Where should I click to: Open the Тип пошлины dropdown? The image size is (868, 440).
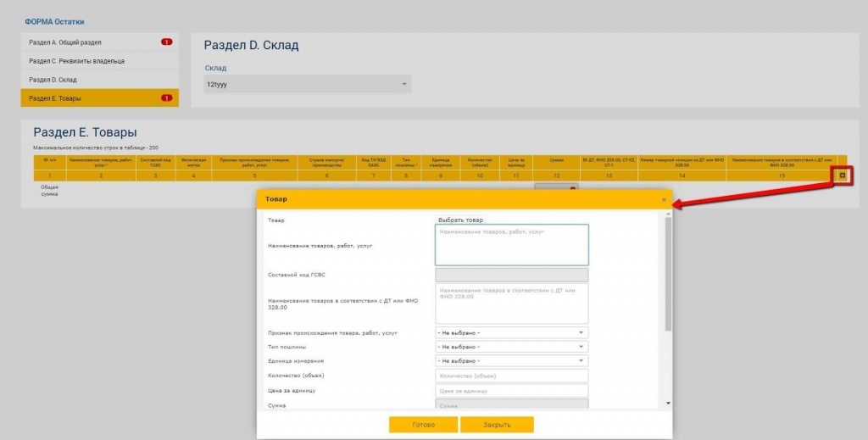[511, 347]
